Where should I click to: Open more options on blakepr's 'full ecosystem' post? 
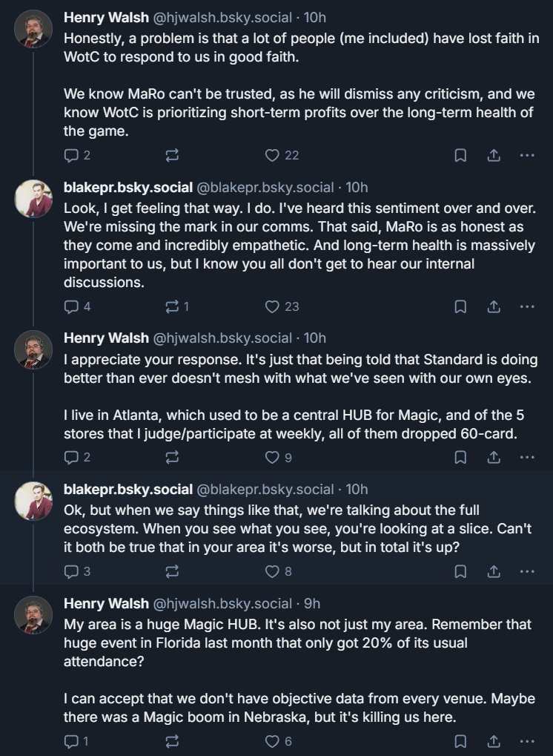coord(526,571)
